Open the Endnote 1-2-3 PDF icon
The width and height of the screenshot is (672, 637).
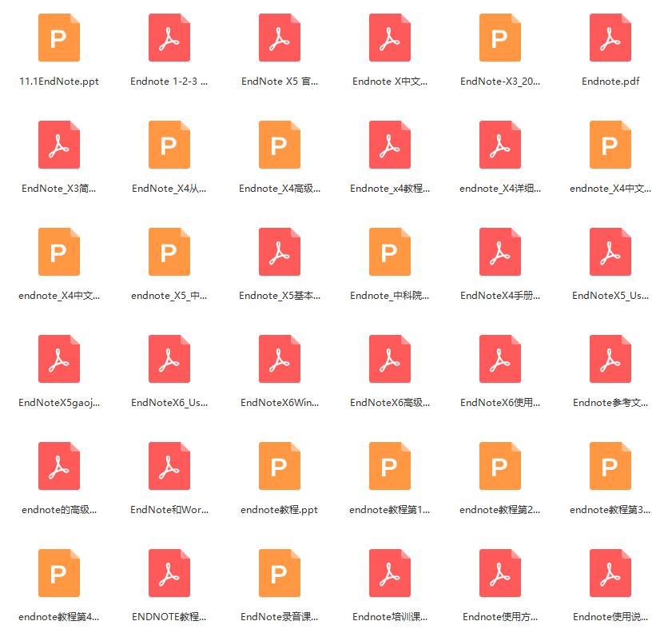169,38
